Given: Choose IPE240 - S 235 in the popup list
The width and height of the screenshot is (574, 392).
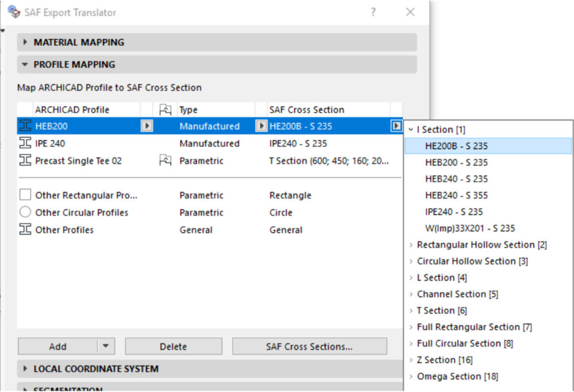Looking at the screenshot, I should coord(488,212).
